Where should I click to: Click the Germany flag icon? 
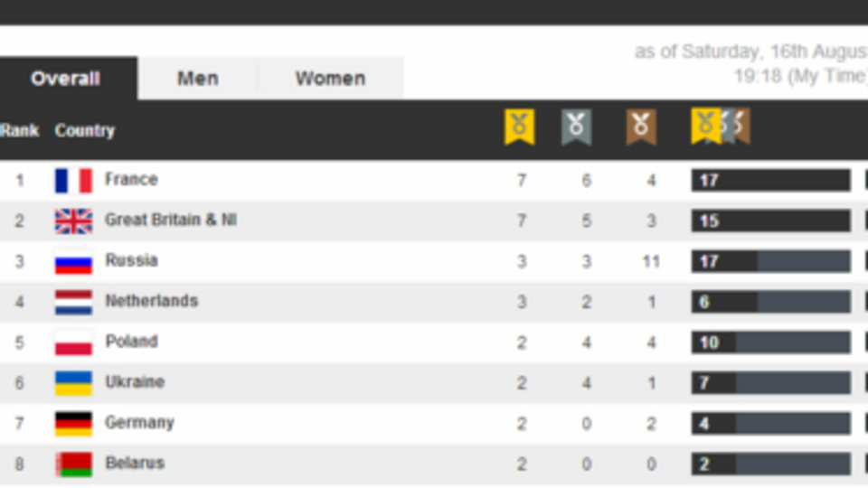click(x=73, y=424)
